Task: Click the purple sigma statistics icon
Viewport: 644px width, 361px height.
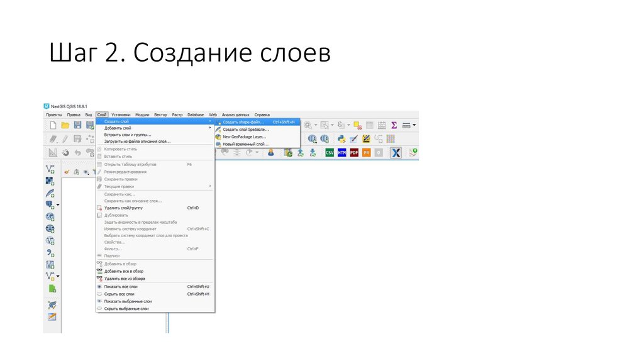Action: coord(394,125)
